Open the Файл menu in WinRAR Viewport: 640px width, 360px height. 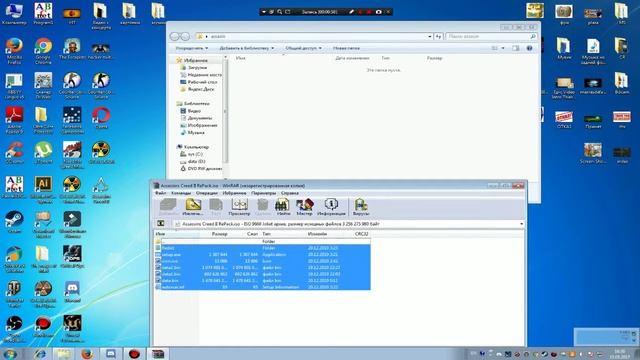[x=160, y=193]
